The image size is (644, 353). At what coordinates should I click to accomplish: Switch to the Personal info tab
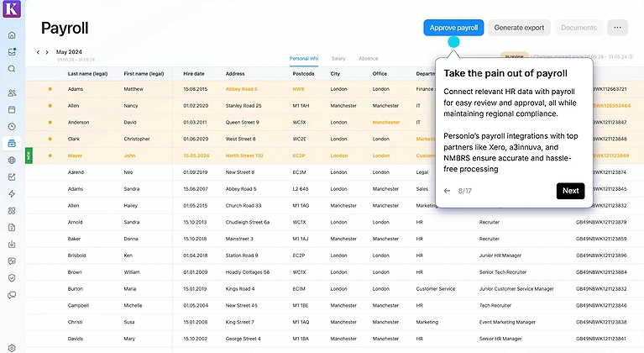(x=304, y=58)
